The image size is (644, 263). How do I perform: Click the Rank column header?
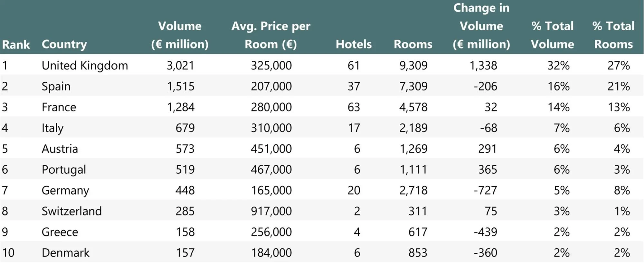pos(16,44)
